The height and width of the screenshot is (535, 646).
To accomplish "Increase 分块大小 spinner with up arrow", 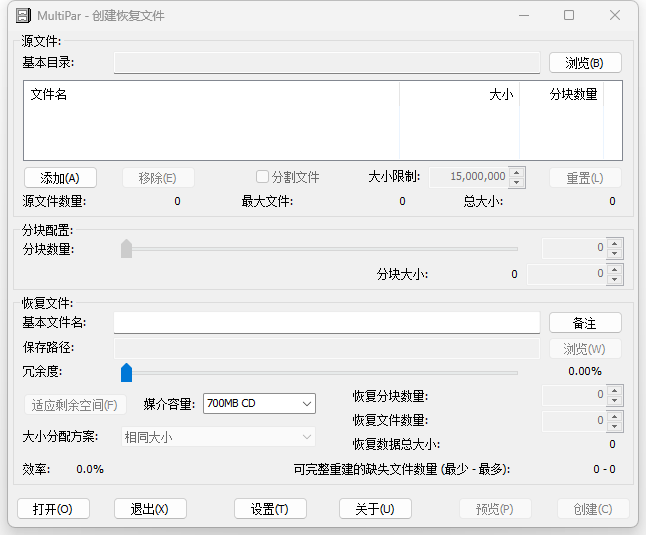I will [x=615, y=269].
